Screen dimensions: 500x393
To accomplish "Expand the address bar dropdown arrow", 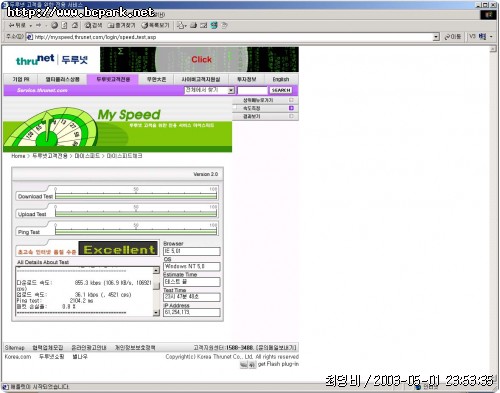I will [436, 37].
